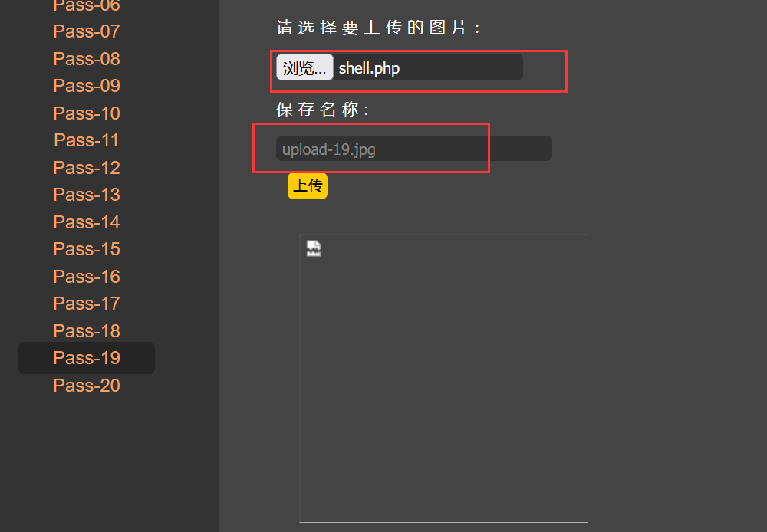Select Pass-08 from the sidebar
The height and width of the screenshot is (532, 767).
(87, 59)
